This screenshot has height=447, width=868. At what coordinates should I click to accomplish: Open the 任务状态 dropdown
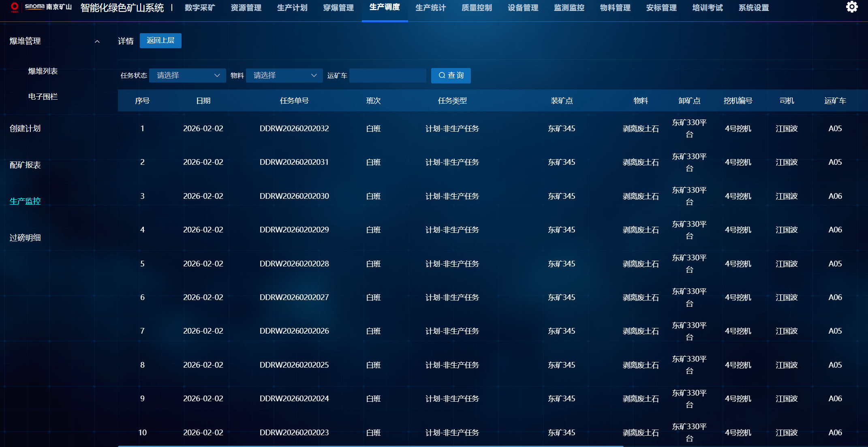tap(188, 75)
